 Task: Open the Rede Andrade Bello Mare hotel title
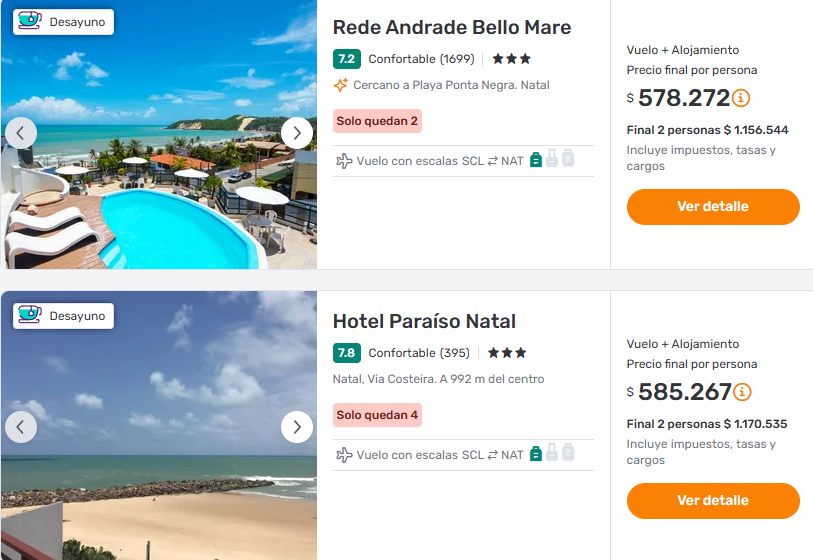452,27
